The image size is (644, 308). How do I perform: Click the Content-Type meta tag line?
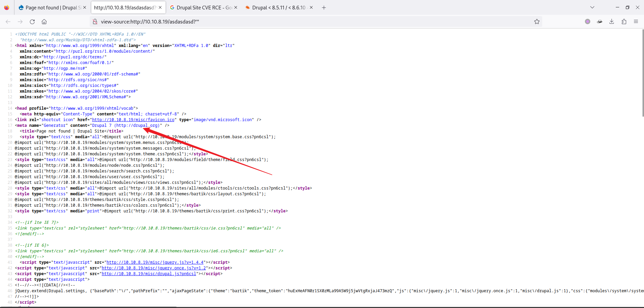pos(103,114)
